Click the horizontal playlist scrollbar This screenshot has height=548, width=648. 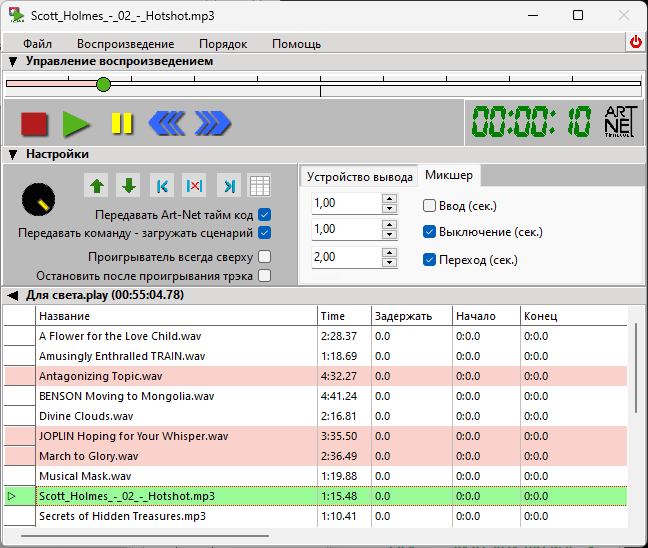145,536
